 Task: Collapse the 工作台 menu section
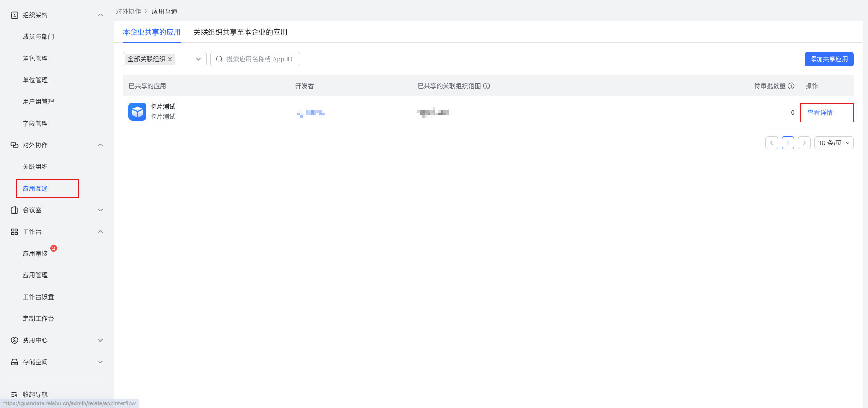tap(100, 232)
